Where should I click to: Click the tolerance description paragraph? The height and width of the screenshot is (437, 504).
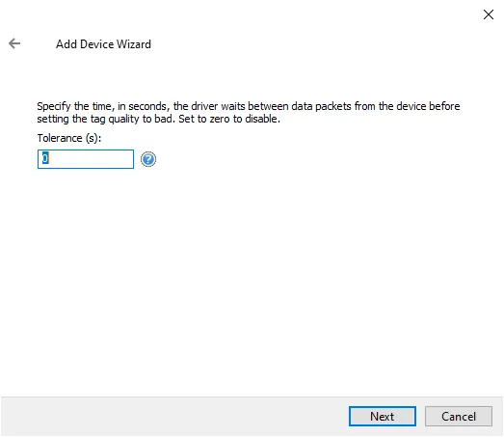tap(248, 112)
